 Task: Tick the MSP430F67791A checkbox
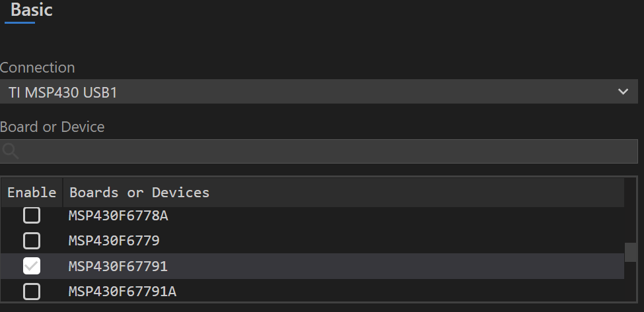pos(32,291)
